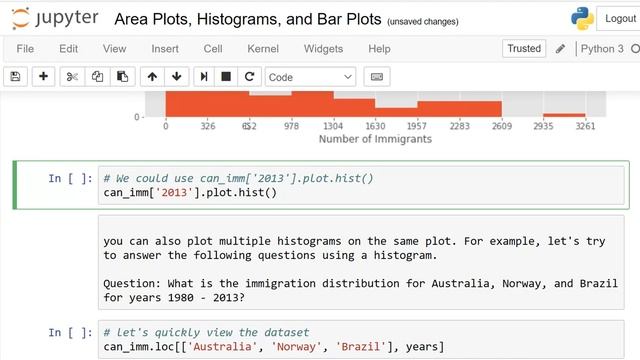Open the Edit menu
The width and height of the screenshot is (640, 360).
(x=69, y=49)
